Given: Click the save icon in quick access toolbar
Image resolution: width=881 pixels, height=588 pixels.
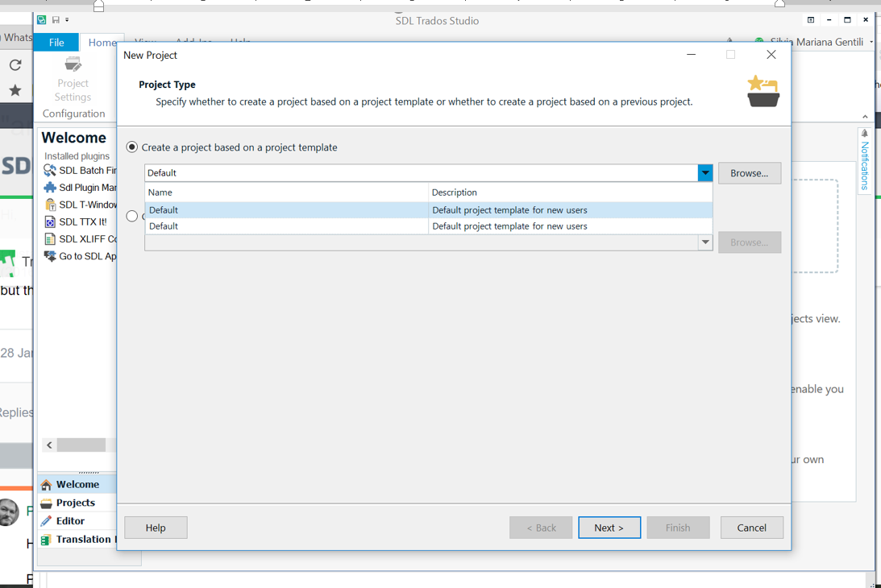Looking at the screenshot, I should pos(56,20).
